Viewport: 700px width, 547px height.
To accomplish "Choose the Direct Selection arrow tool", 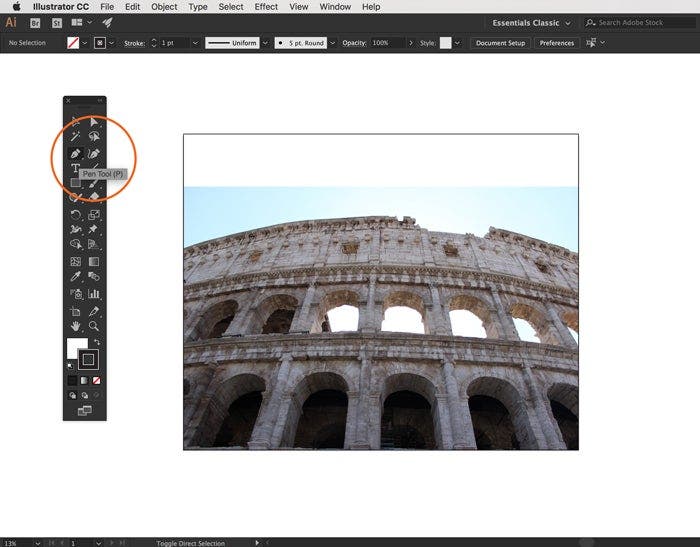I will pyautogui.click(x=94, y=121).
